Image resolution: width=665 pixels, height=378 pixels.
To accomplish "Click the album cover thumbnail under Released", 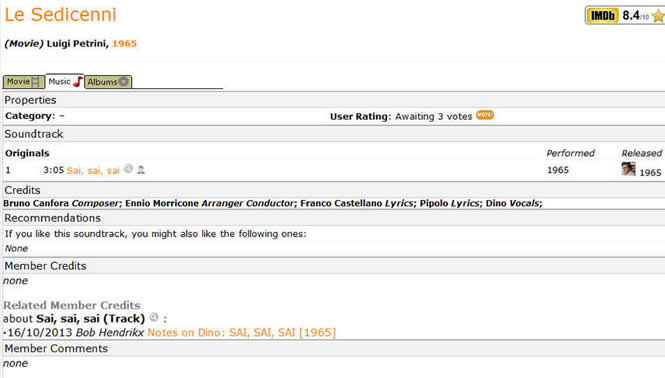I will [629, 169].
